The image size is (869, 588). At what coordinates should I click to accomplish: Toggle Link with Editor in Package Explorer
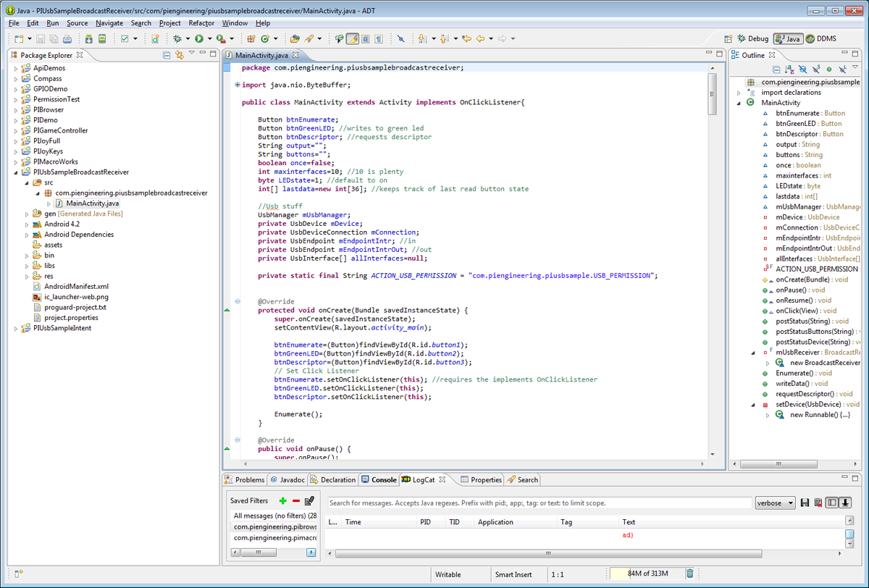point(179,55)
